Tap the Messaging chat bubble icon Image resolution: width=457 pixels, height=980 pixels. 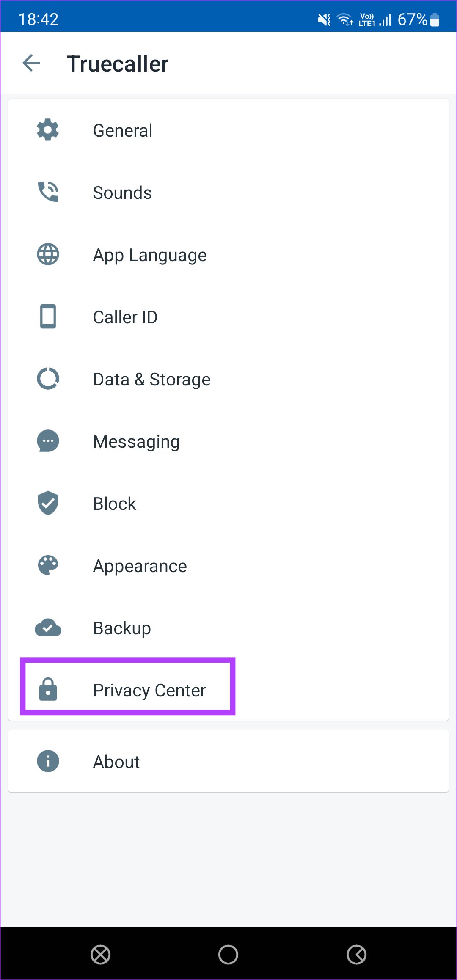pos(48,441)
